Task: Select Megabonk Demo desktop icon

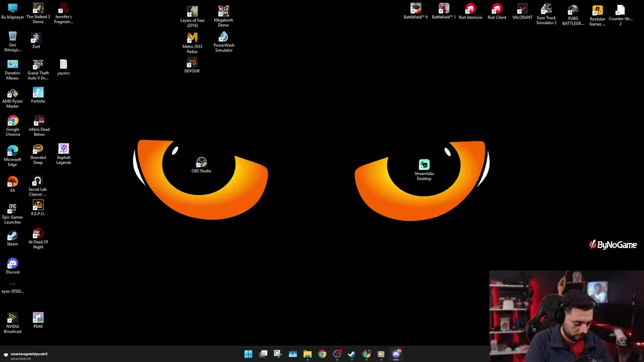Action: point(223,17)
